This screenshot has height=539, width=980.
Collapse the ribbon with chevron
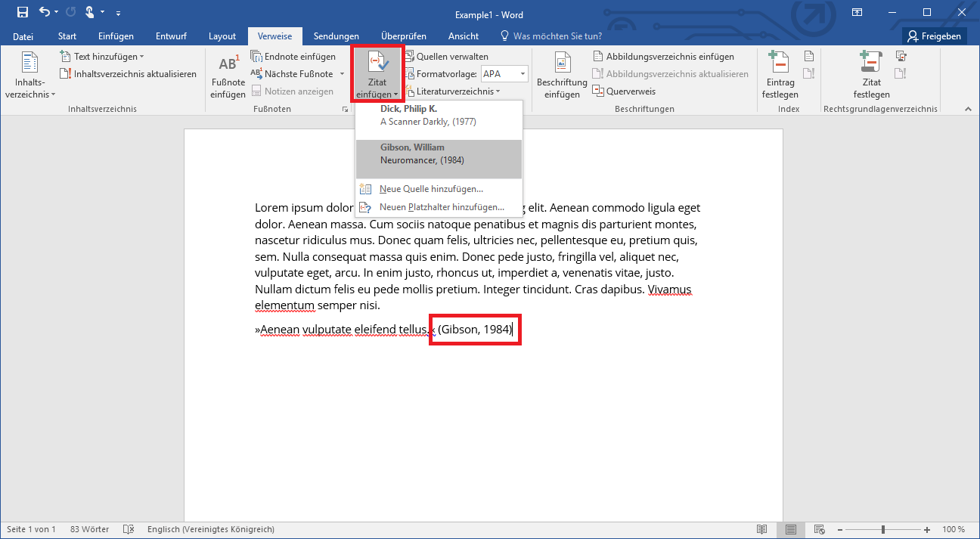tap(967, 110)
